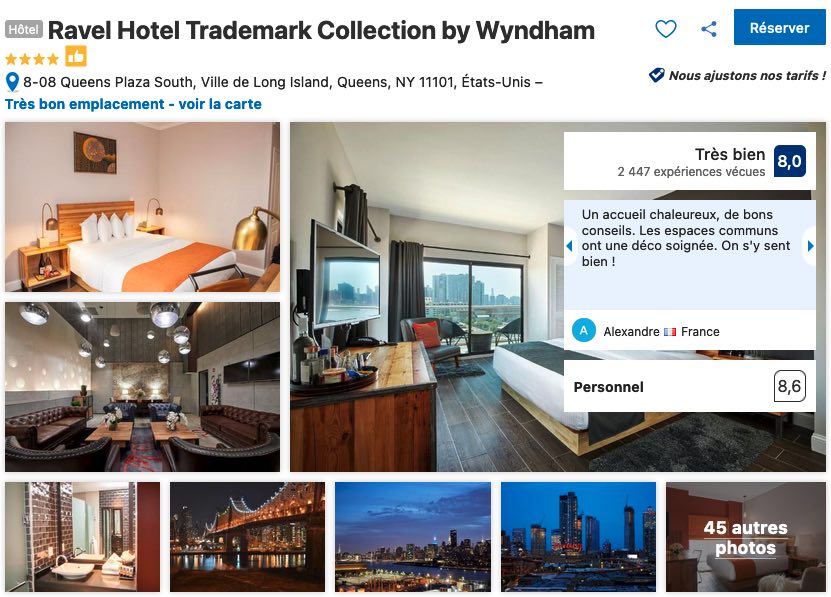This screenshot has width=831, height=597.
Task: Open the illuminated bridge night photo
Action: point(247,537)
